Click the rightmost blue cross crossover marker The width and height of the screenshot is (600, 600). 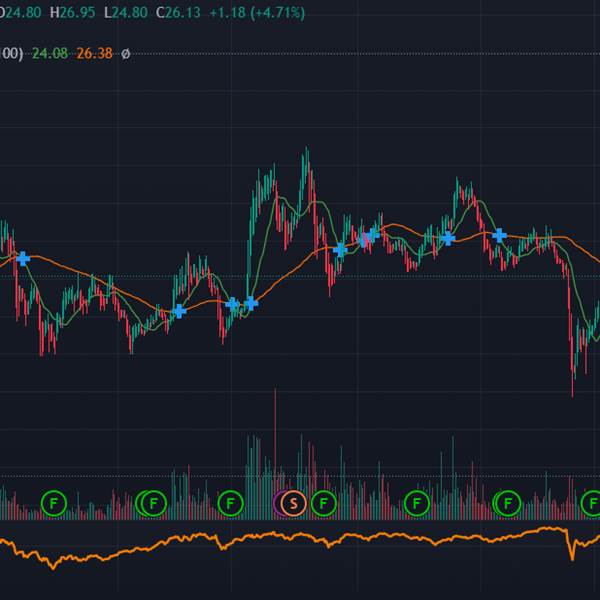point(499,236)
